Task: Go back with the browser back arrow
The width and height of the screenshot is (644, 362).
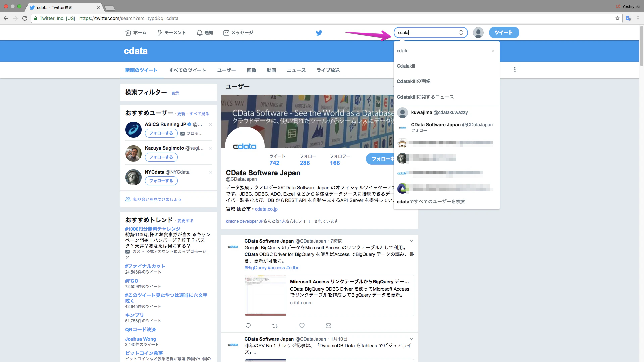Action: (x=6, y=18)
